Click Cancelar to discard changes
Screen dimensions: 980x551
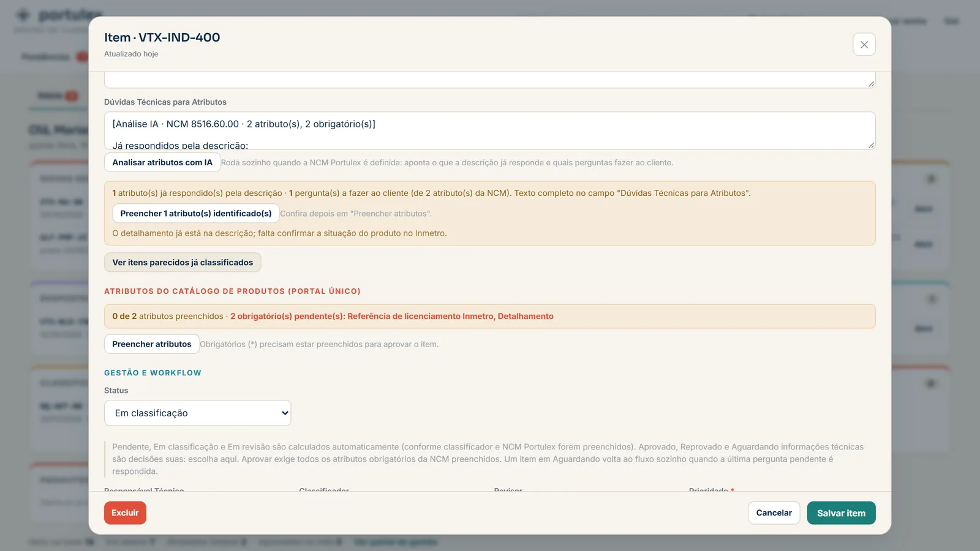(774, 513)
